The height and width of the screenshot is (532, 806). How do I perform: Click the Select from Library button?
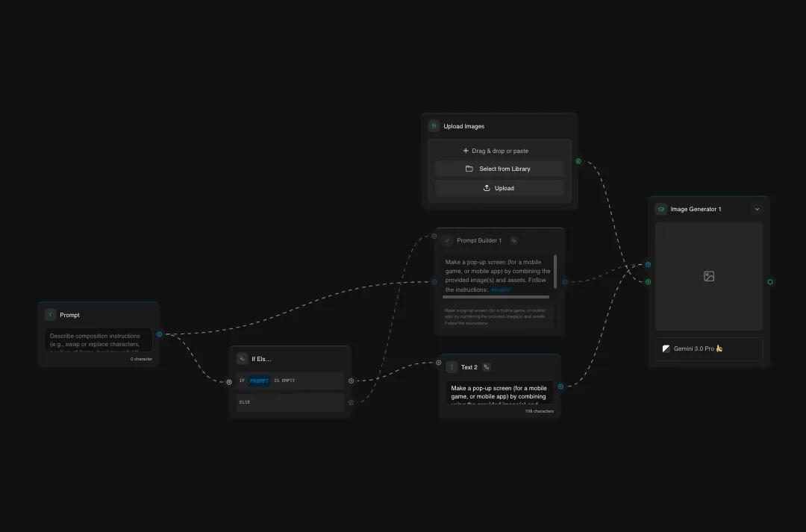point(499,169)
